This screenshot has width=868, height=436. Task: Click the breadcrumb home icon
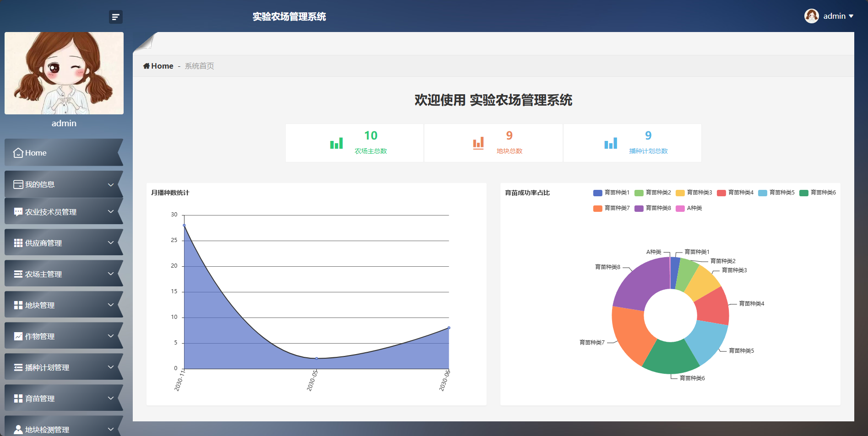146,66
